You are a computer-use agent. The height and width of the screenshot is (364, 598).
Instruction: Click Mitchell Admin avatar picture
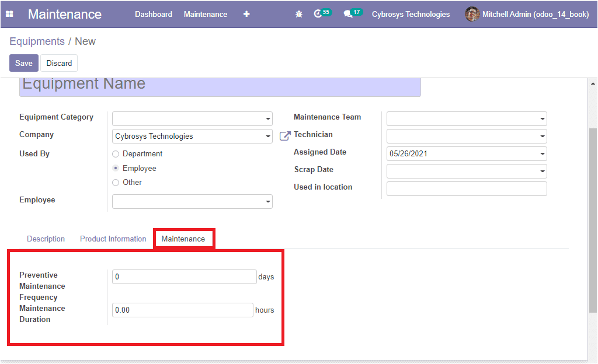[472, 14]
